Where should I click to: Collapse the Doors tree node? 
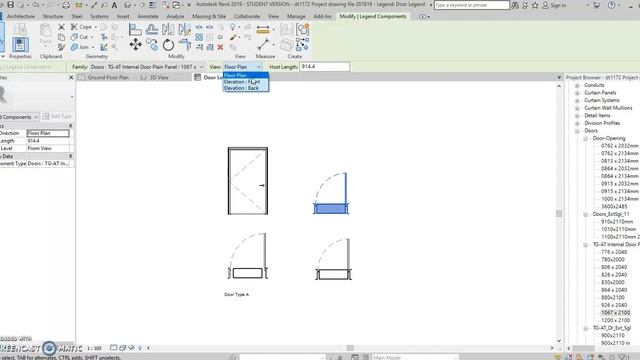(578, 131)
